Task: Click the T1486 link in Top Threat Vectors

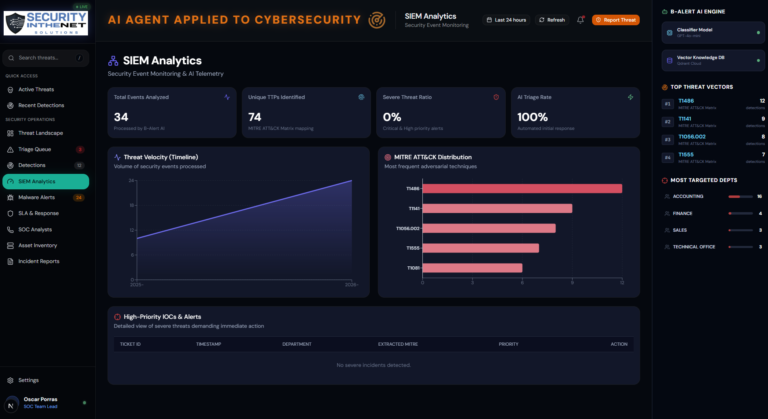Action: [686, 101]
